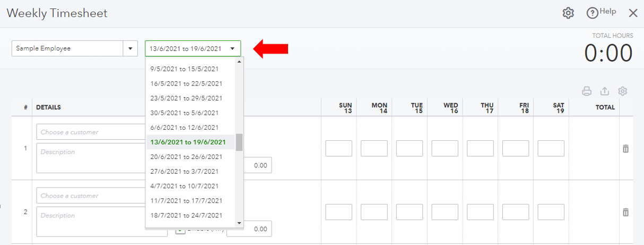Open timesheet settings gear in header
This screenshot has width=644, height=245.
[568, 13]
